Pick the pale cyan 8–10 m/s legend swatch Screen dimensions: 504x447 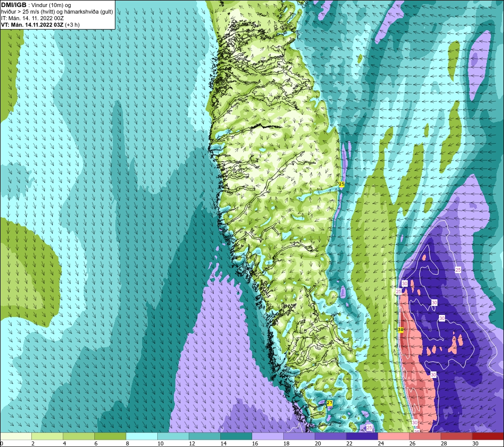pos(142,436)
